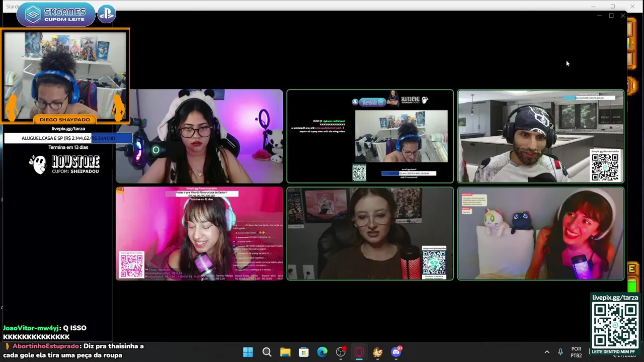This screenshot has height=362, width=644.
Task: Close the inner call window
Action: pos(623,16)
